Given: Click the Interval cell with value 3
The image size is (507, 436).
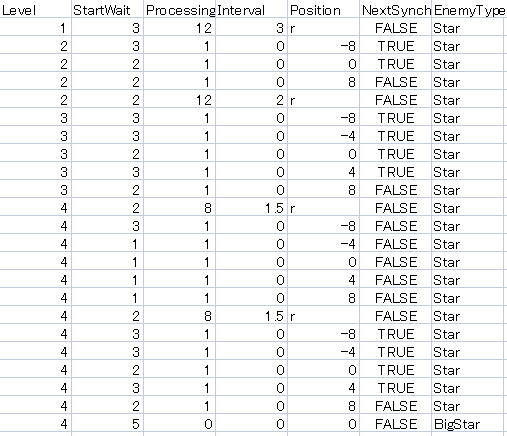Looking at the screenshot, I should pos(252,28).
